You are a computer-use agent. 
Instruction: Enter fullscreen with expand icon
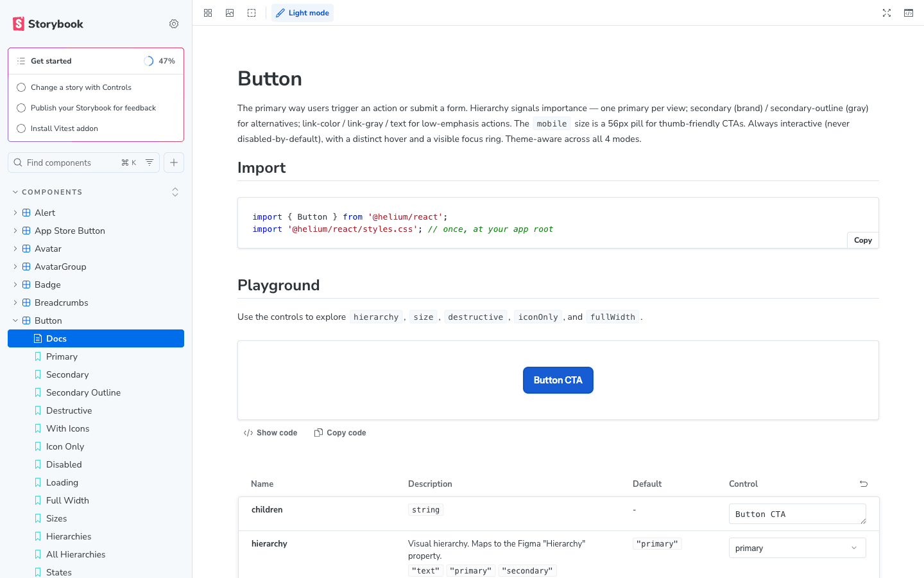(887, 13)
